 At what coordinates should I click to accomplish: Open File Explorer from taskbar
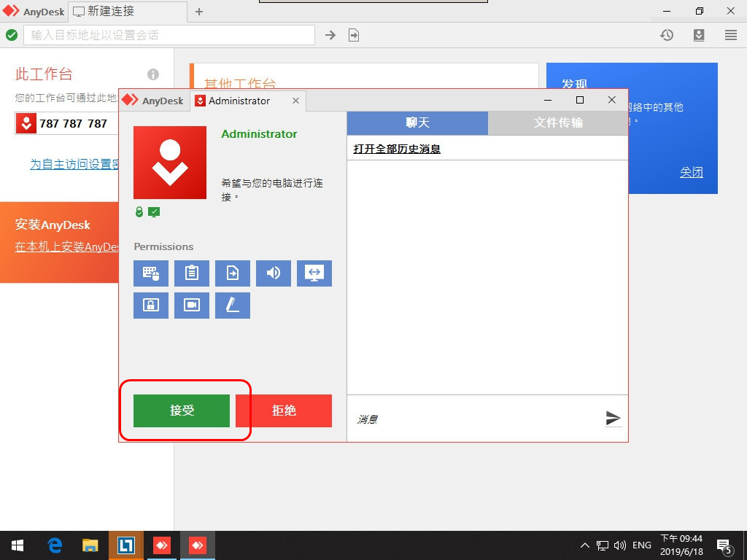point(90,545)
